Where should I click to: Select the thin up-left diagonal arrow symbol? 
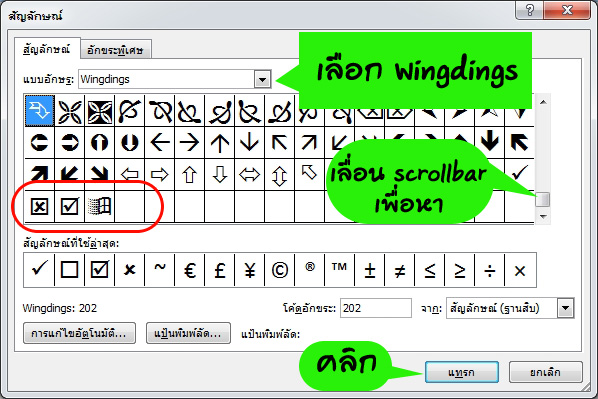tap(280, 143)
